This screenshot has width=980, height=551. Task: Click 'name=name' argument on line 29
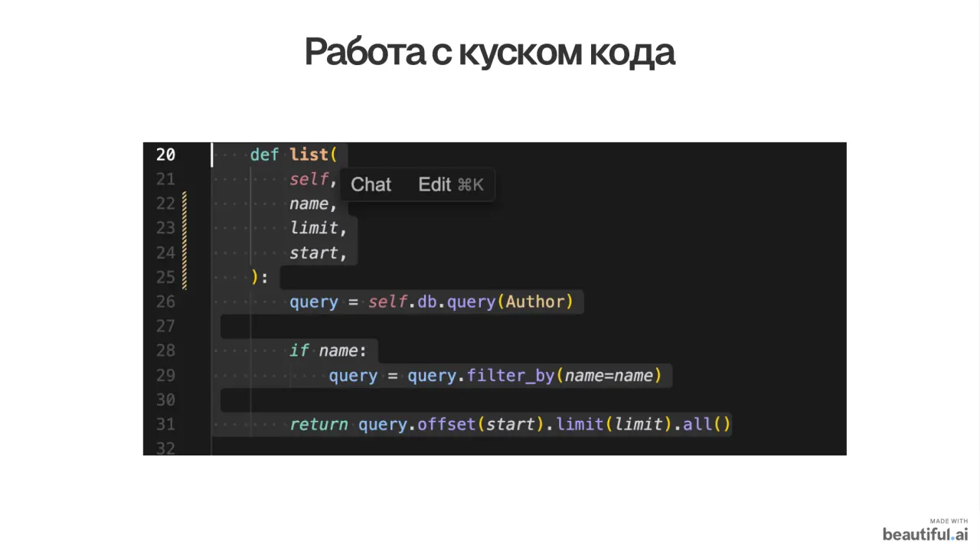[609, 375]
